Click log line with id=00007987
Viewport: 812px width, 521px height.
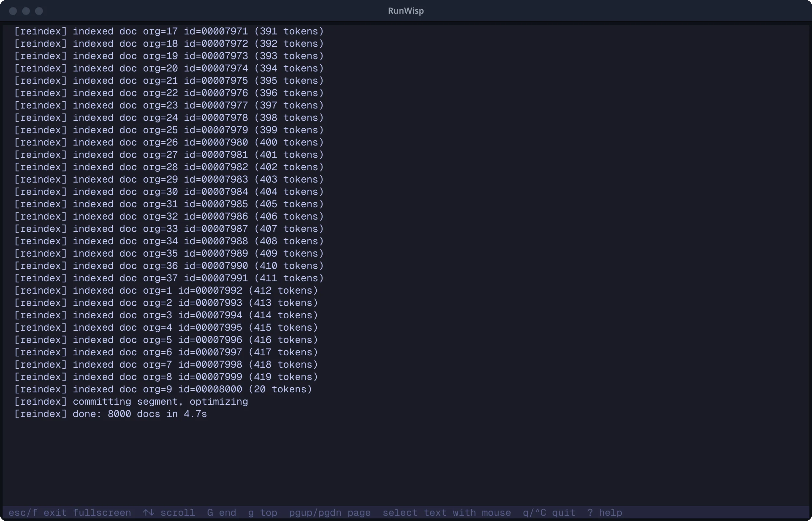[x=169, y=229]
